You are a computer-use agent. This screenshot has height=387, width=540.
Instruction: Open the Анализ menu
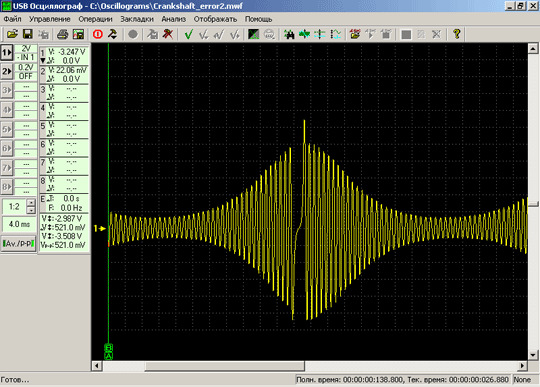174,19
